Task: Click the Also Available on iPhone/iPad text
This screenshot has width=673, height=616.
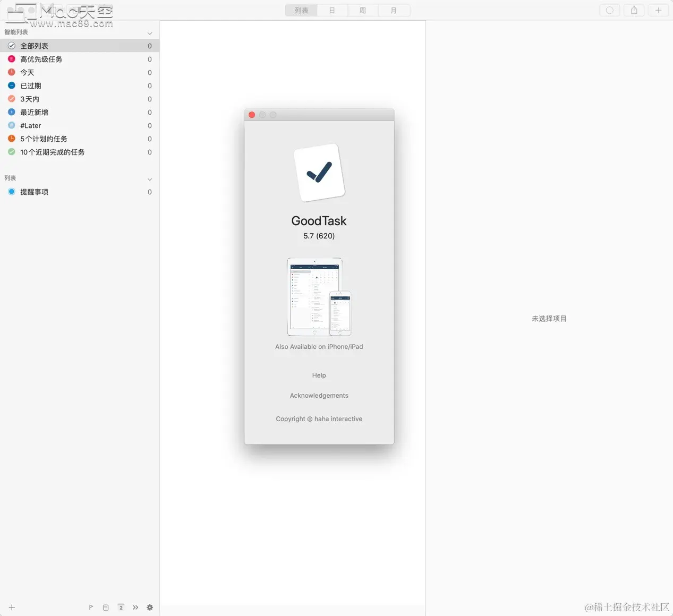Action: click(319, 347)
